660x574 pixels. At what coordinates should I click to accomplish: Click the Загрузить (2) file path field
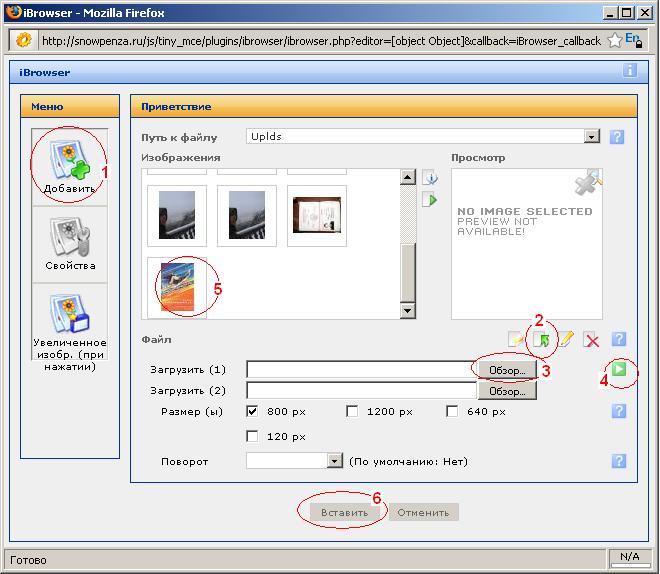click(362, 391)
